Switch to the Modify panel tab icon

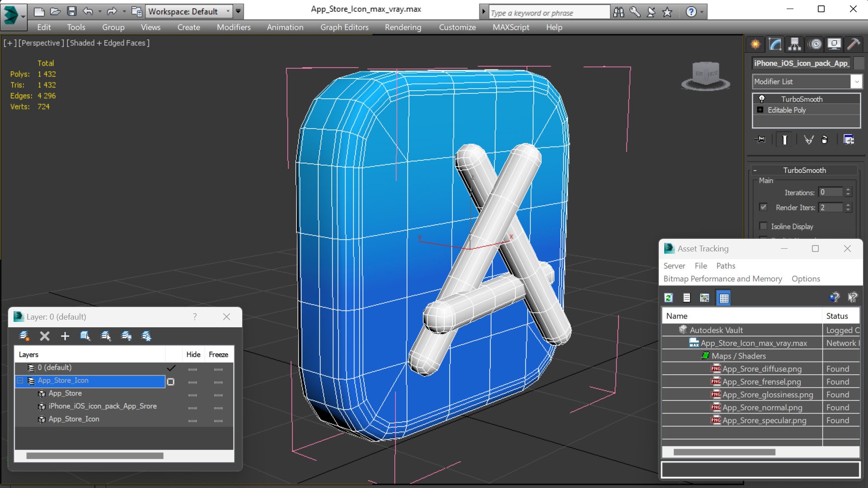[x=775, y=44]
